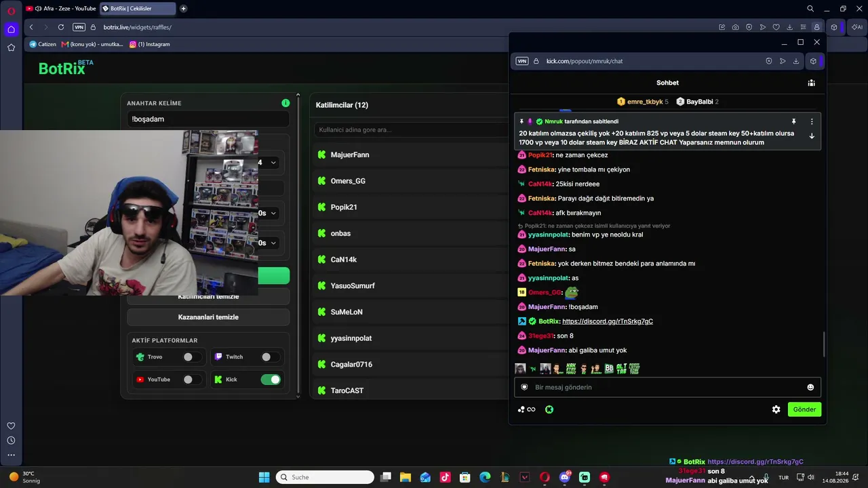Click the Gönder send button

(804, 409)
